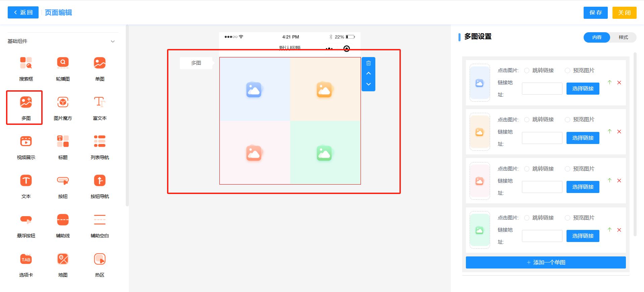Delete the selected 多图 block with trash icon
The width and height of the screenshot is (644, 292).
click(x=368, y=63)
